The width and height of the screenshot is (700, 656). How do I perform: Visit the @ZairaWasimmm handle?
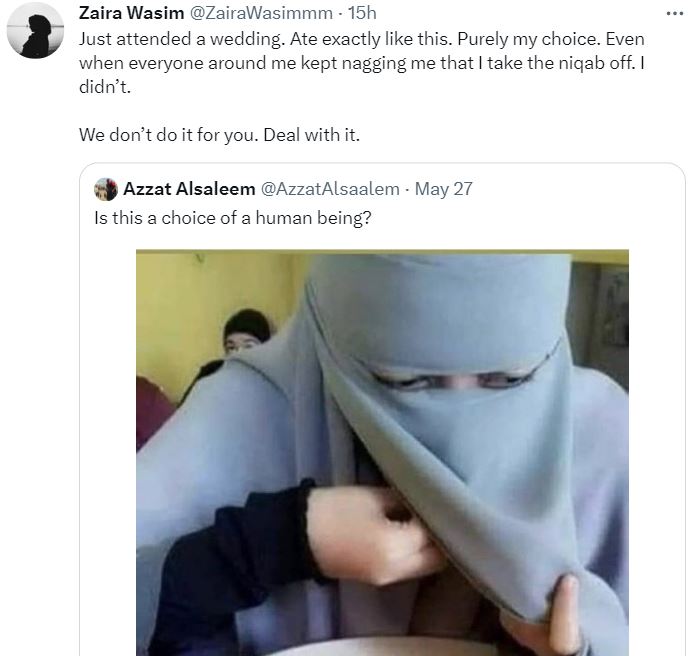pyautogui.click(x=262, y=13)
